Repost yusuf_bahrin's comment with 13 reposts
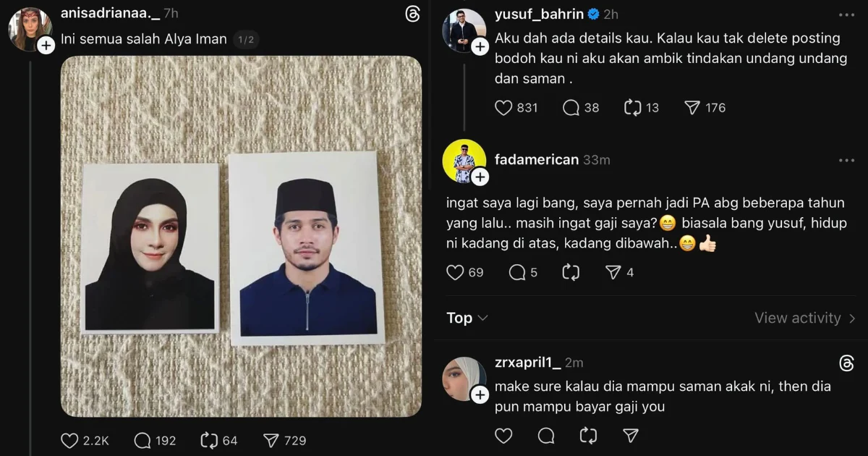868x456 pixels. click(633, 108)
